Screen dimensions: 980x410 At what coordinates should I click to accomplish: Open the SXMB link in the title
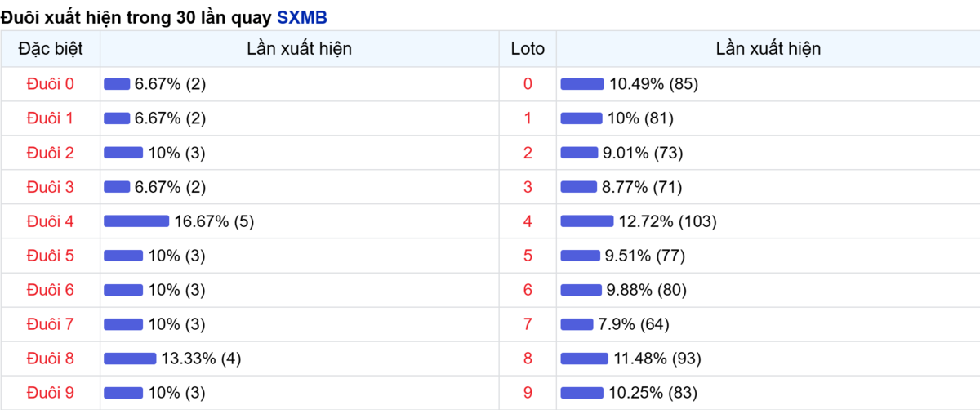tap(302, 16)
